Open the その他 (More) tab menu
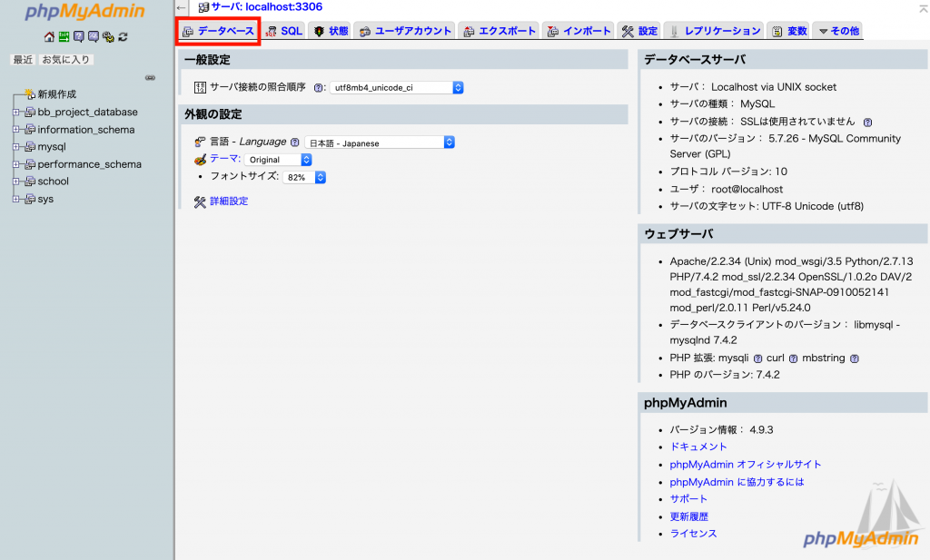Screen dimensions: 930x560 click(837, 31)
